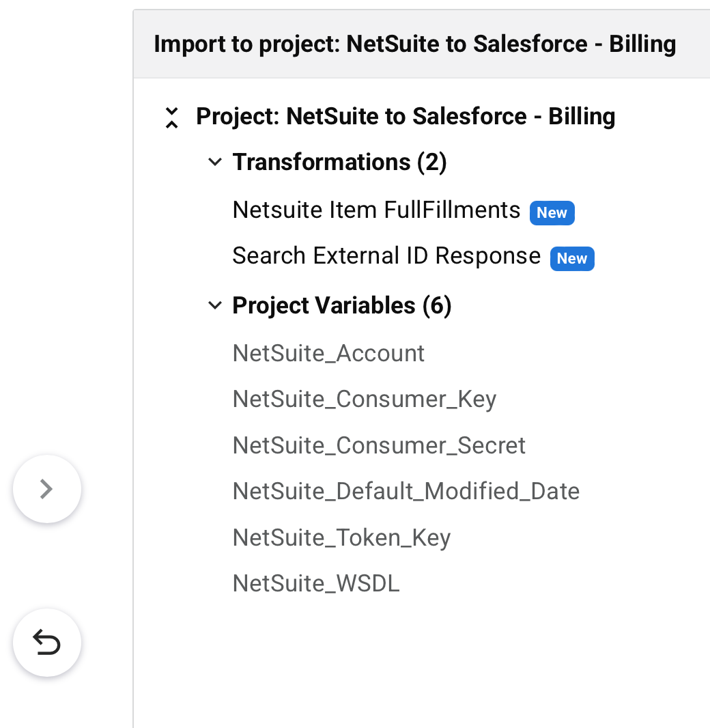Click the Project: NetSuite to Salesforce root node

pyautogui.click(x=406, y=116)
